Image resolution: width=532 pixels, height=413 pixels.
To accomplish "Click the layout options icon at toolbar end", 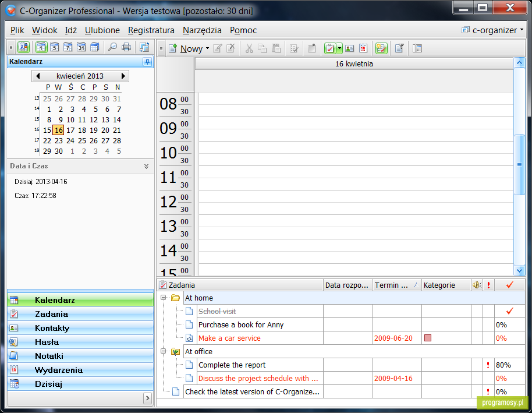I will tap(417, 48).
